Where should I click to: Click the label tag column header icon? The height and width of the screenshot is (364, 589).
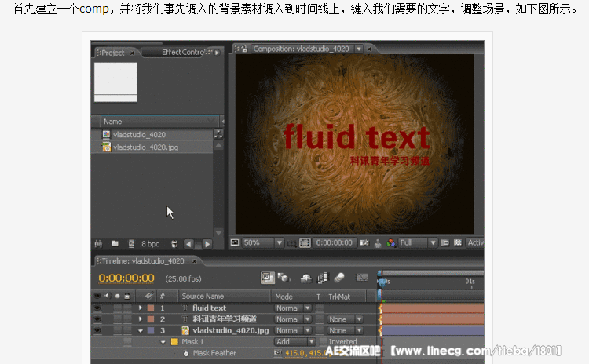149,296
